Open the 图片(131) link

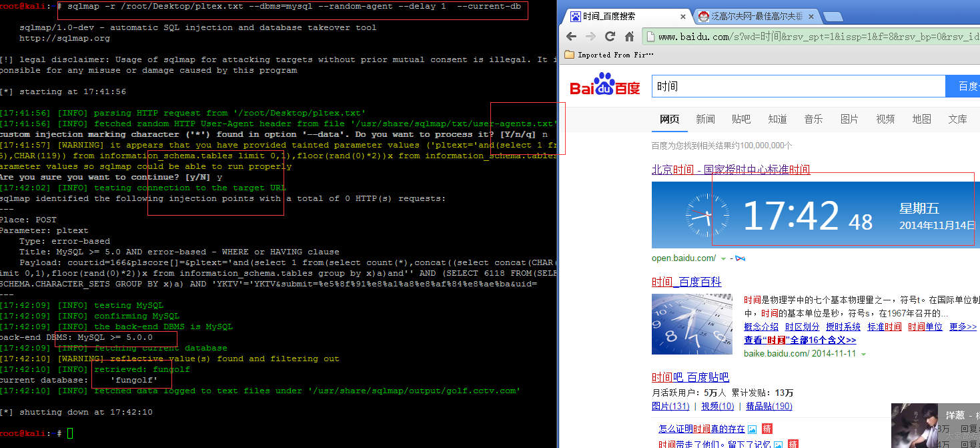pos(670,406)
